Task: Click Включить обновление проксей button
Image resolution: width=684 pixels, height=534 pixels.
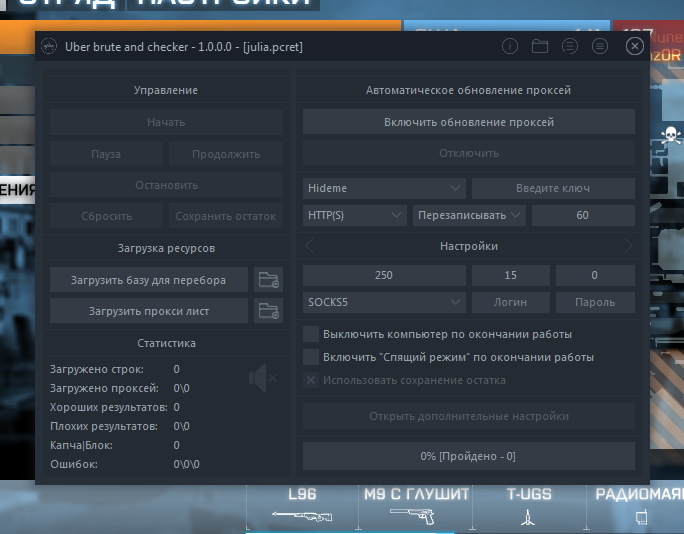Action: (x=469, y=122)
